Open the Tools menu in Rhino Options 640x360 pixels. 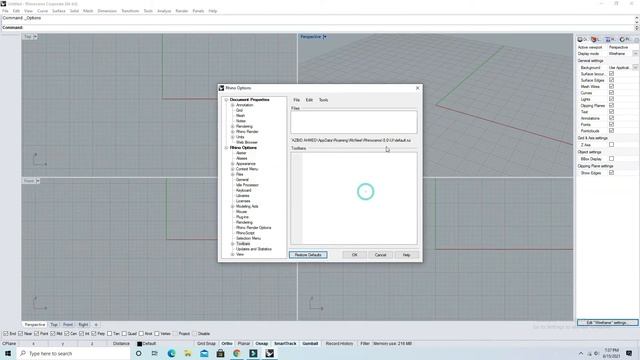point(323,100)
